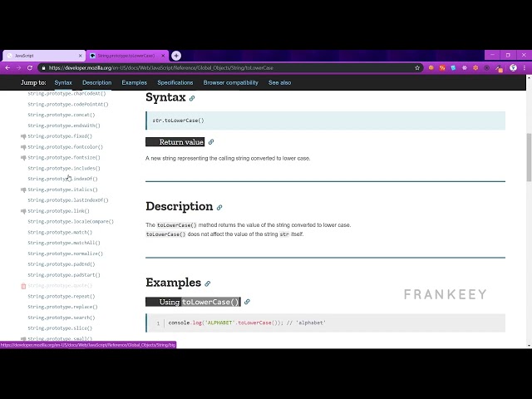The width and height of the screenshot is (532, 399).
Task: Jump to Browser compatibility section
Action: click(x=231, y=83)
